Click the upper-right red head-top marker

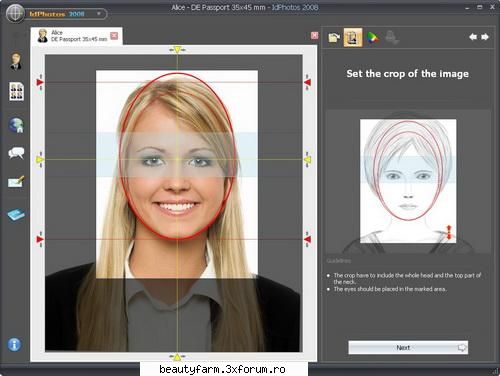point(307,82)
